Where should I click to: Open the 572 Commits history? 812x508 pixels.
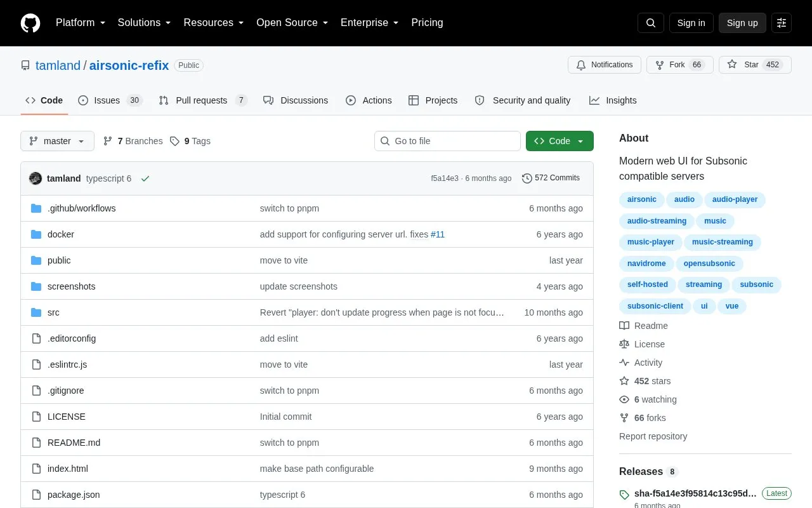point(551,178)
